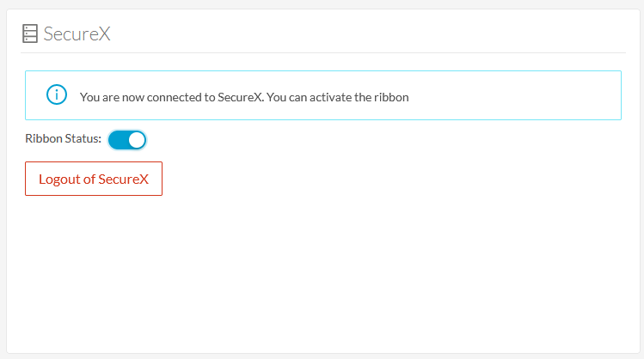Click the letter X in SecureX title
This screenshot has width=644, height=359.
pyautogui.click(x=105, y=33)
